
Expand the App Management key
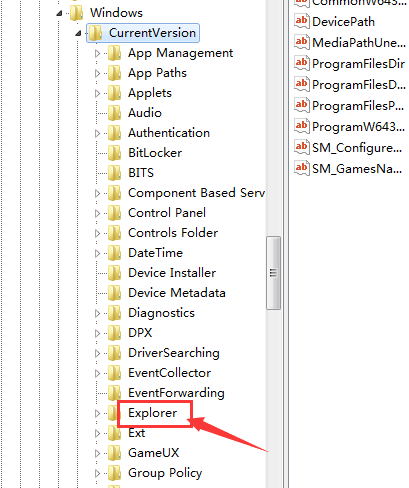[97, 53]
